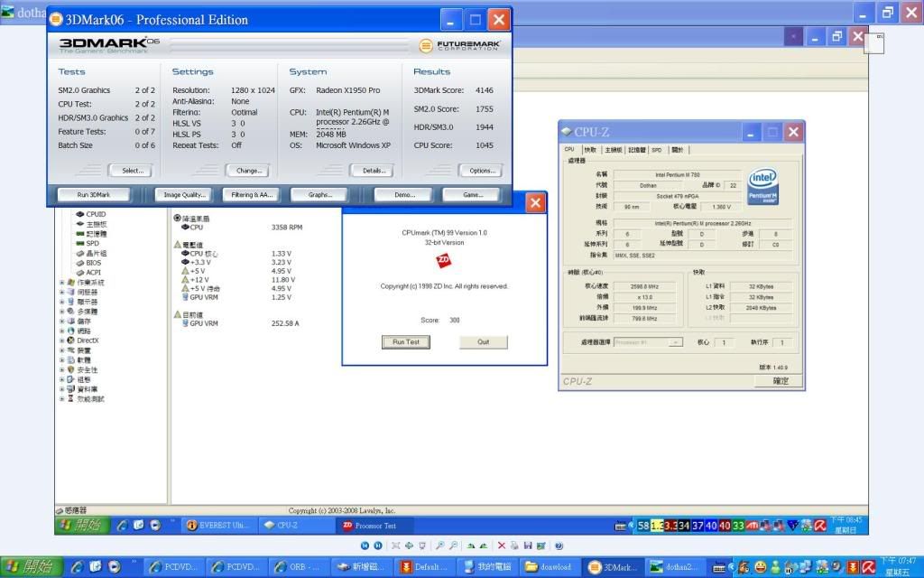This screenshot has height=578, width=924.
Task: Click the red ZD logo icon
Action: click(x=443, y=259)
